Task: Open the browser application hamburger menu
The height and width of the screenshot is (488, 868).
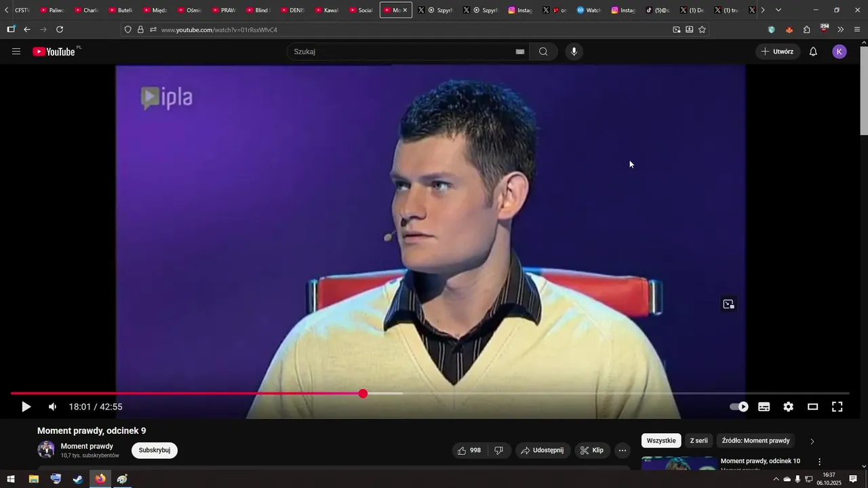Action: point(857,29)
